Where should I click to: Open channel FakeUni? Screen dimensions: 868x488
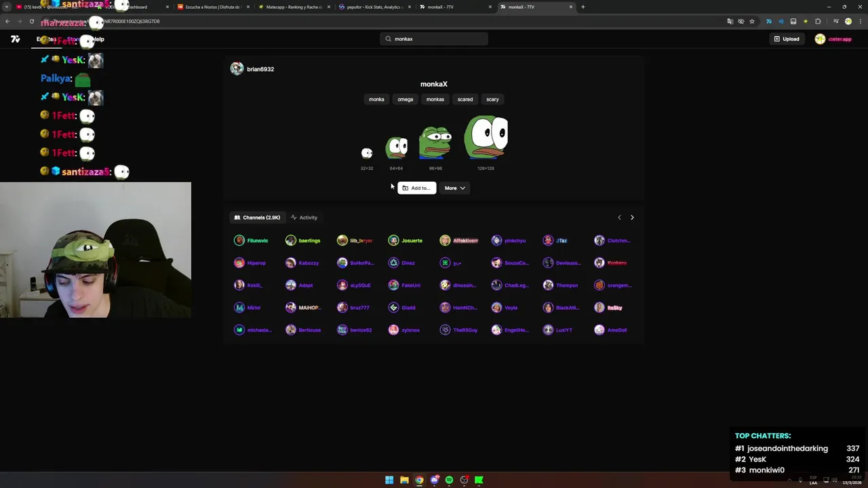pyautogui.click(x=405, y=285)
